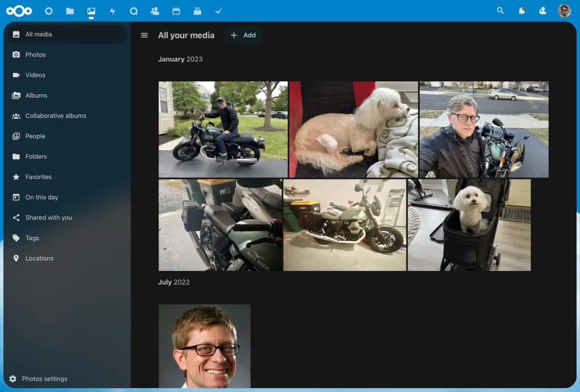Open the contacts menu person icon at top right
Image resolution: width=580 pixels, height=392 pixels.
(x=542, y=10)
